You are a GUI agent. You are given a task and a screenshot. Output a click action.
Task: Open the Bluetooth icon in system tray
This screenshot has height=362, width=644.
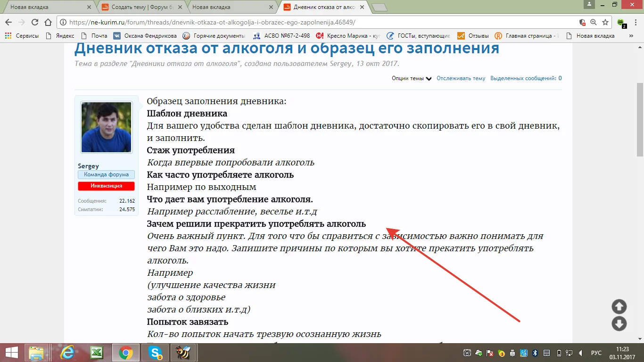point(535,352)
